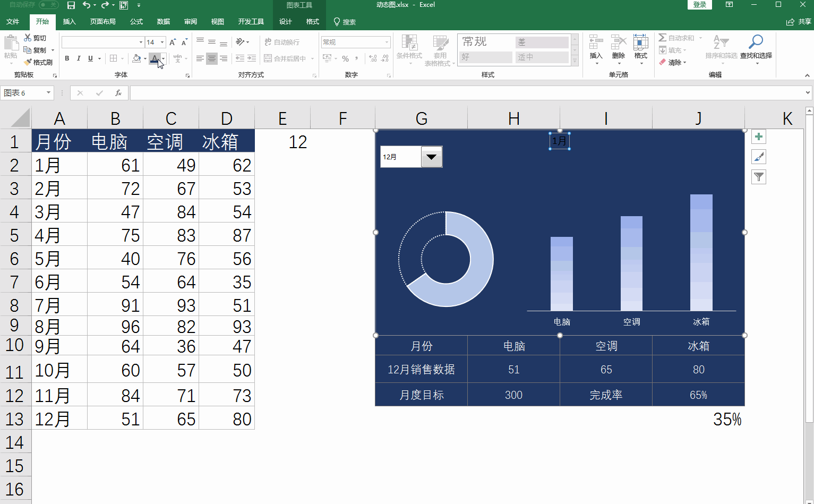Align text to the left
The height and width of the screenshot is (504, 814).
coord(200,58)
